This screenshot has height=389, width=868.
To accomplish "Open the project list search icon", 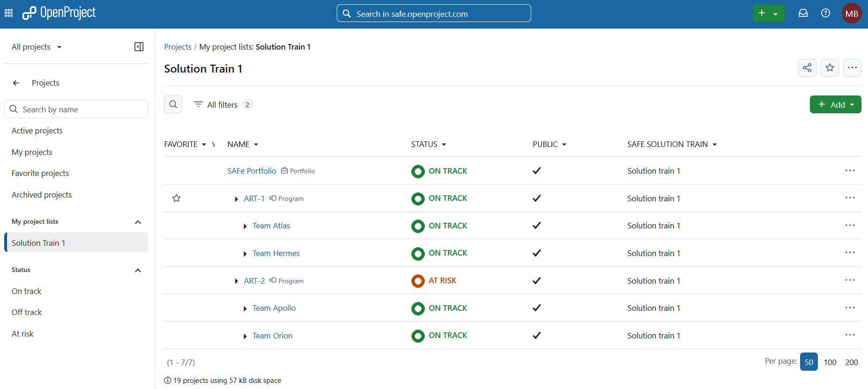I will (173, 104).
